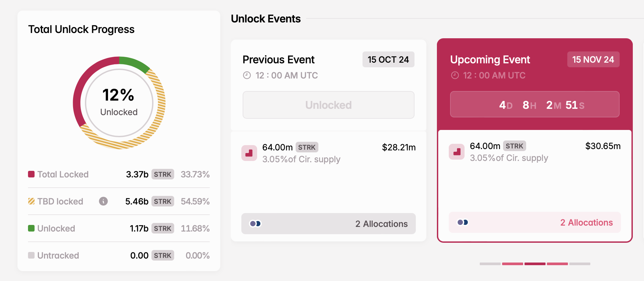Click the green Unlocked legend square

coord(31,228)
